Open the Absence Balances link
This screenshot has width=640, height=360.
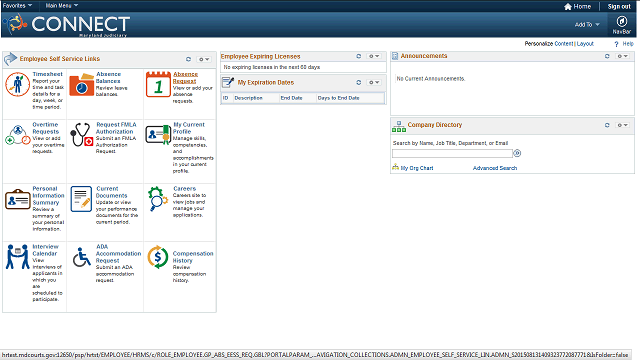coord(108,78)
